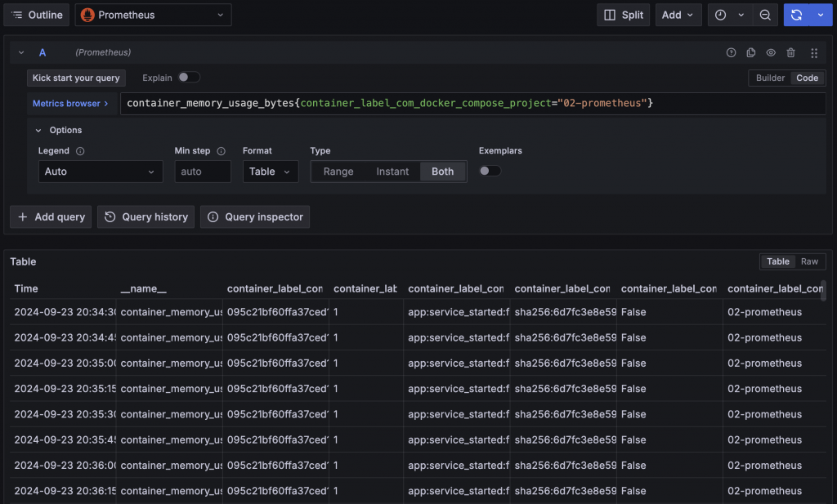Sort by the __name__ column header
The width and height of the screenshot is (837, 504).
[x=143, y=288]
